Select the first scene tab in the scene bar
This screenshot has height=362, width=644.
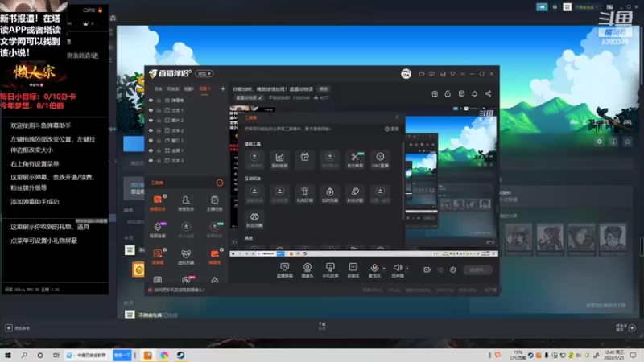(158, 88)
